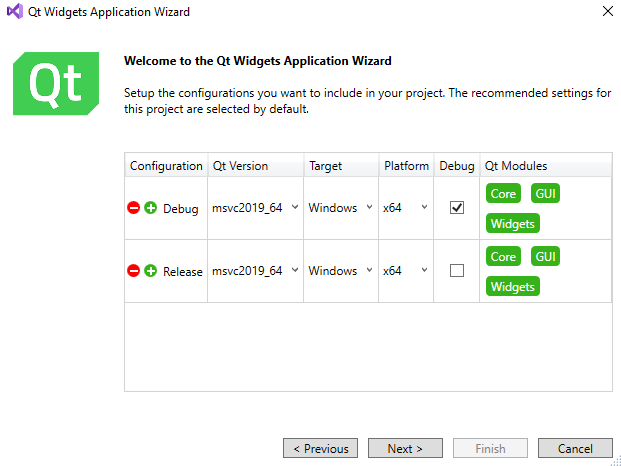Select Widgets module tag in Debug row
This screenshot has width=621, height=466.
(512, 223)
